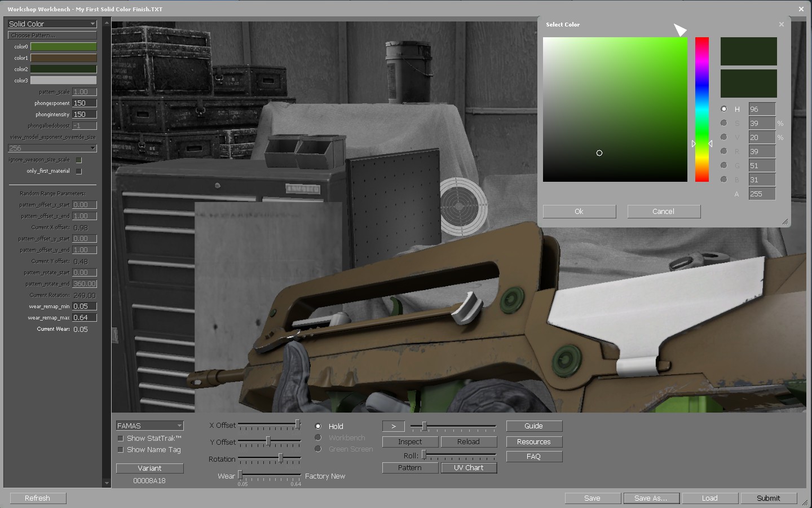Open the Guide

click(534, 426)
